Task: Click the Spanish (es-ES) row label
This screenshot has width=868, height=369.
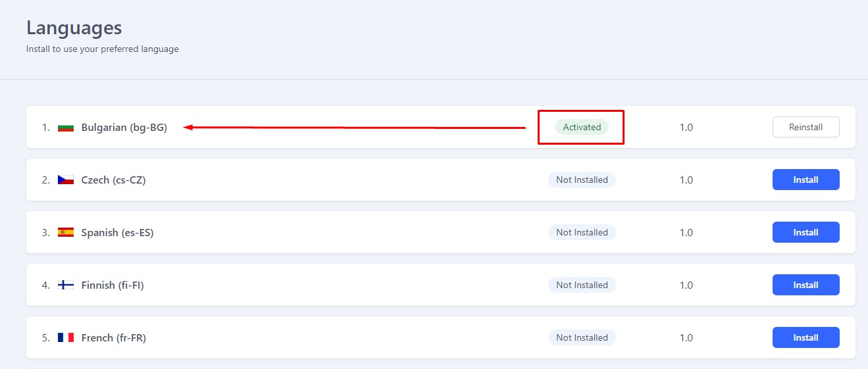Action: click(x=117, y=232)
